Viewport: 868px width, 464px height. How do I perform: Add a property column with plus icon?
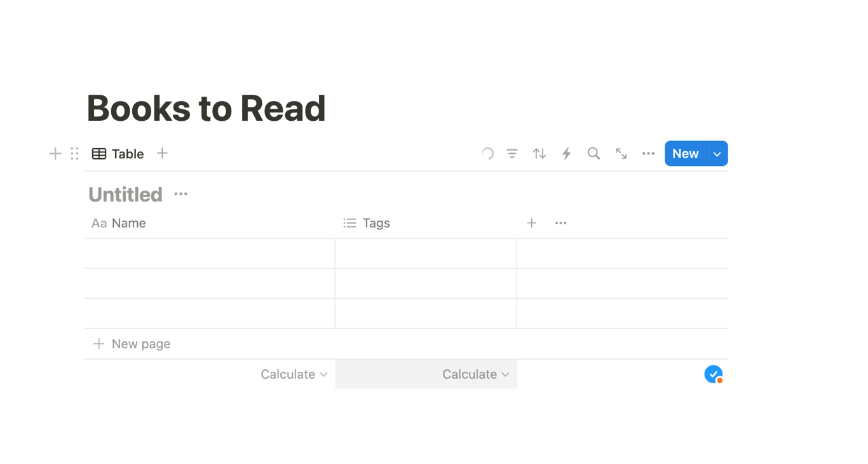coord(532,223)
